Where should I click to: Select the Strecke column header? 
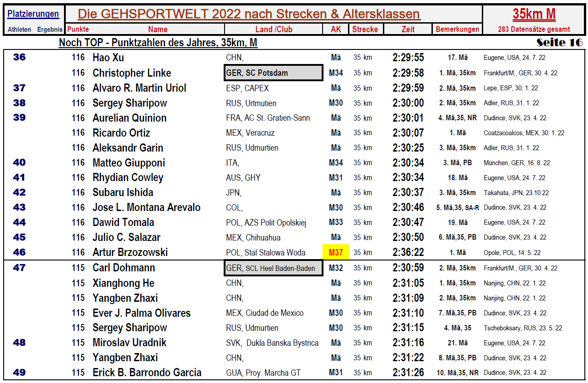click(x=365, y=29)
